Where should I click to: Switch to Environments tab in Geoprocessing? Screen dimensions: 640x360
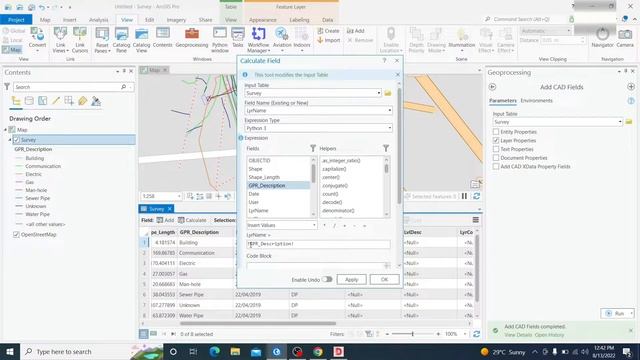pos(536,100)
